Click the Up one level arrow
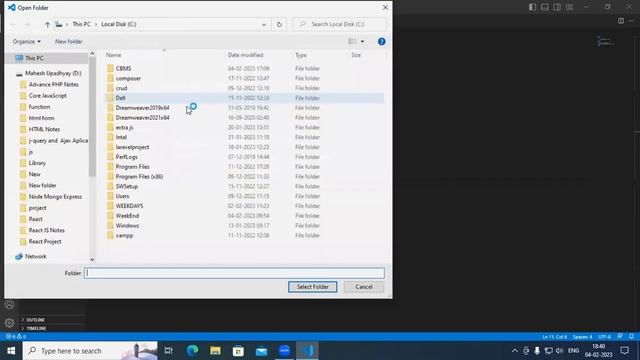This screenshot has width=640, height=360. coord(47,24)
